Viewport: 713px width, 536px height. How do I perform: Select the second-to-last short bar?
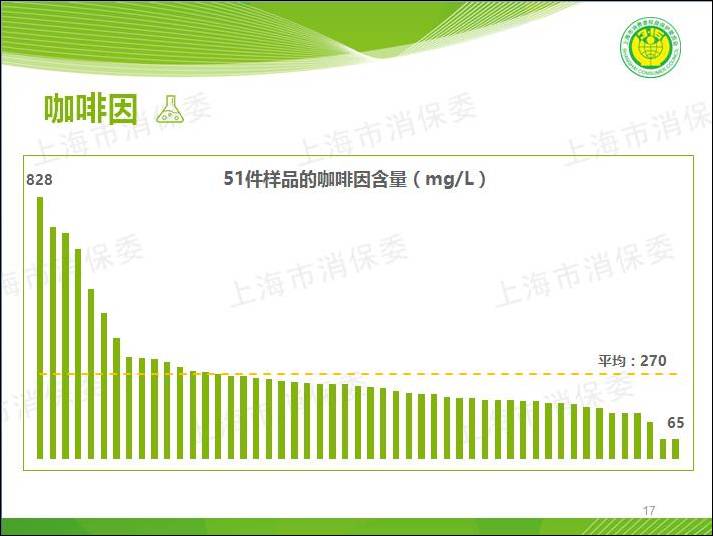[x=663, y=449]
